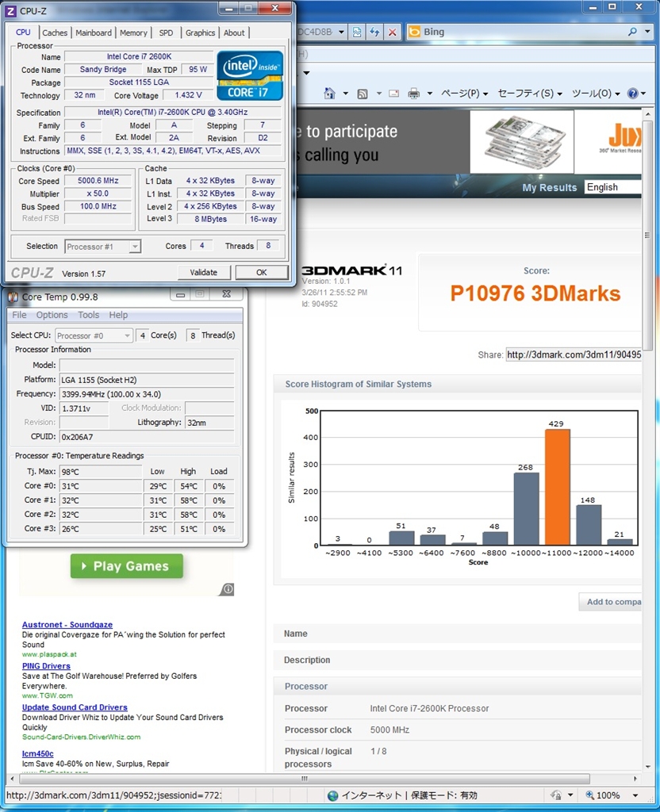This screenshot has height=812, width=660.
Task: Open the Help menu in Core Temp
Action: 118,315
